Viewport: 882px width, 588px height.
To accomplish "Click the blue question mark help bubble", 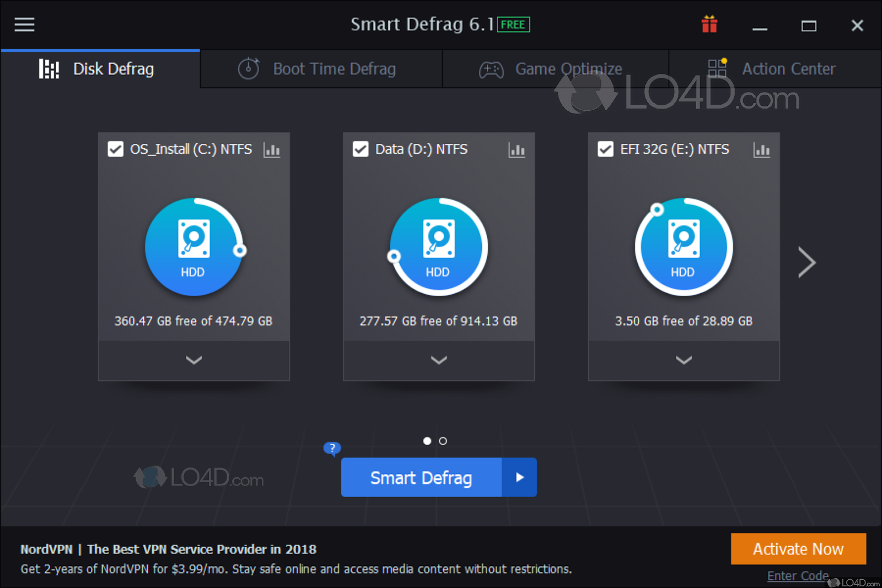I will [x=332, y=448].
